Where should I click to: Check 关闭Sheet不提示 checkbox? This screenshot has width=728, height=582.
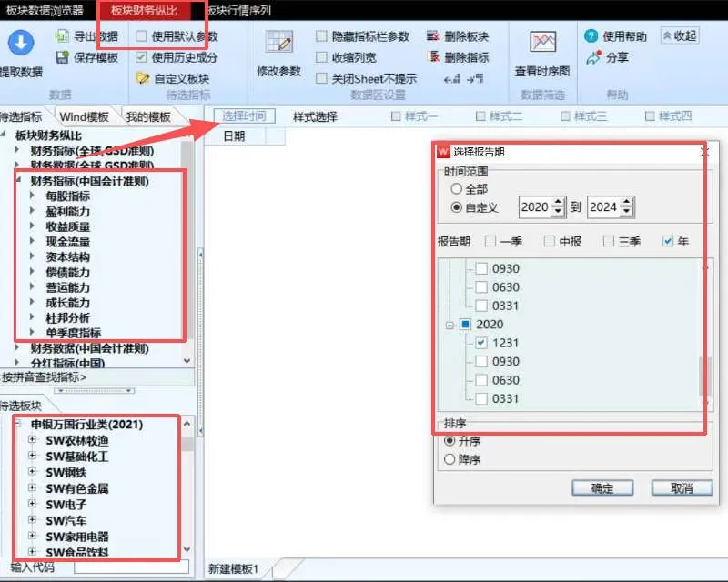point(321,78)
